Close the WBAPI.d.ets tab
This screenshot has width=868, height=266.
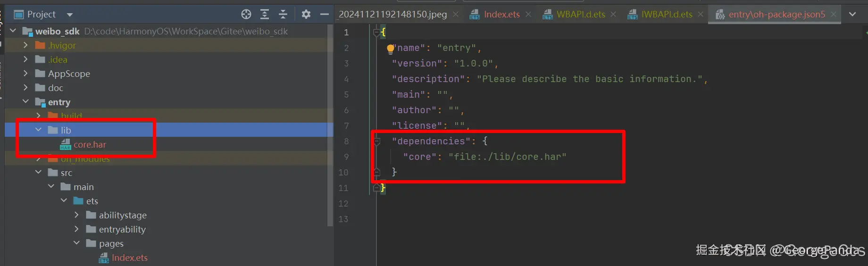click(x=613, y=15)
